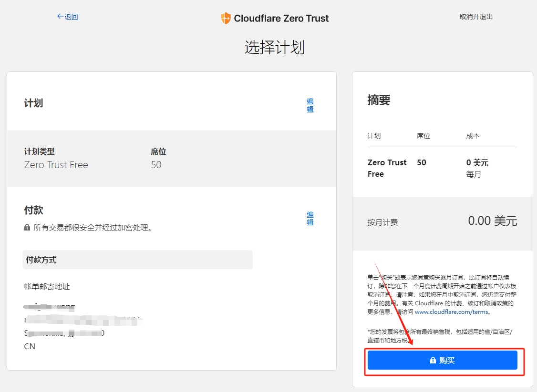Select the bold Zero Trust Free summary entry

(x=387, y=168)
